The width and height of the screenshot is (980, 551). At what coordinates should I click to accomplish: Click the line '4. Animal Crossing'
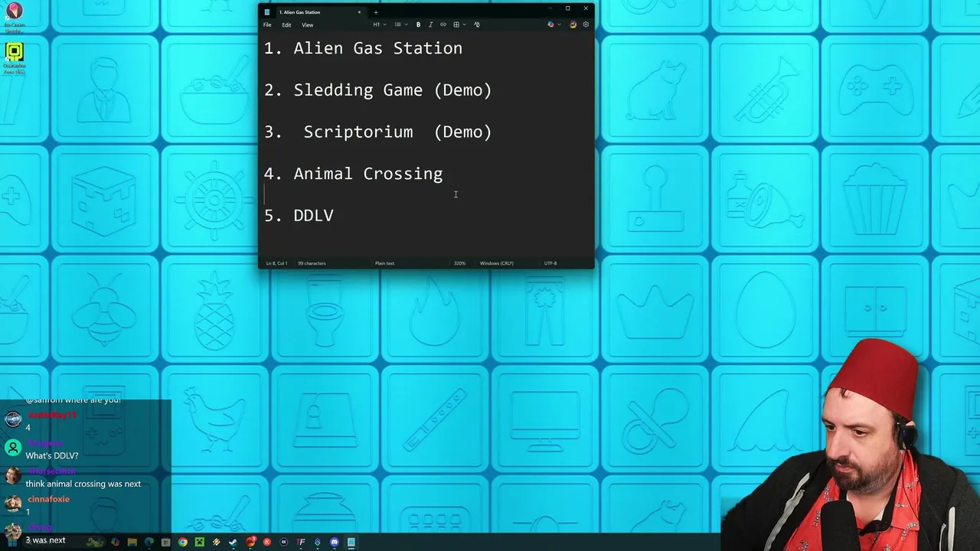tap(353, 174)
